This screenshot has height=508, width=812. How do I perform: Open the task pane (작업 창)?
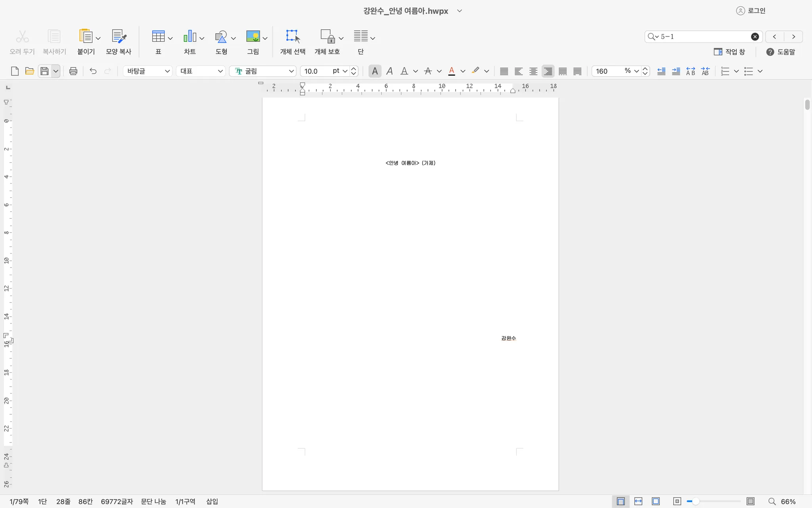coord(730,52)
